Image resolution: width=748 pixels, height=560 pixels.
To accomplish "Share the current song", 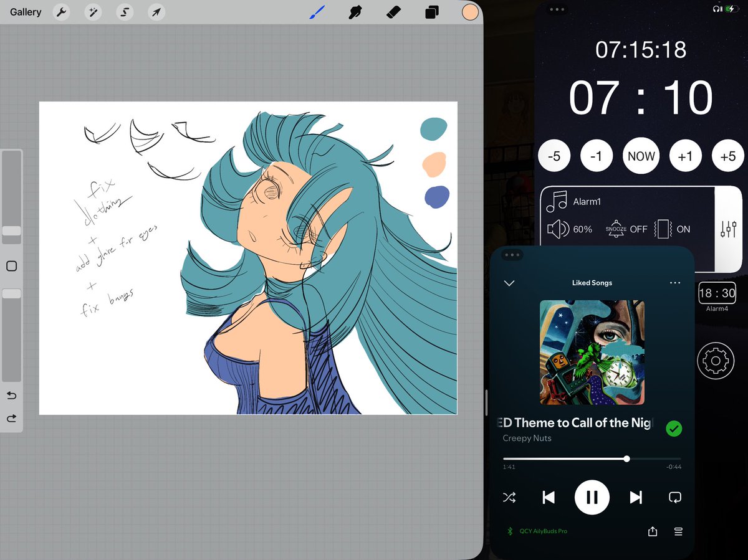I will (x=653, y=531).
